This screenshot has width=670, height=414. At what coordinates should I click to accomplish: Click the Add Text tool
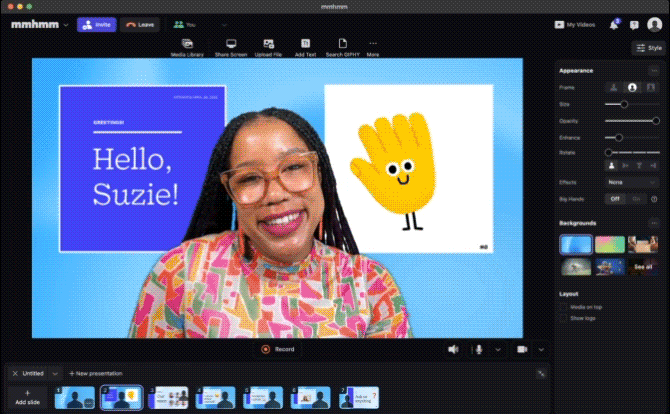pyautogui.click(x=305, y=47)
